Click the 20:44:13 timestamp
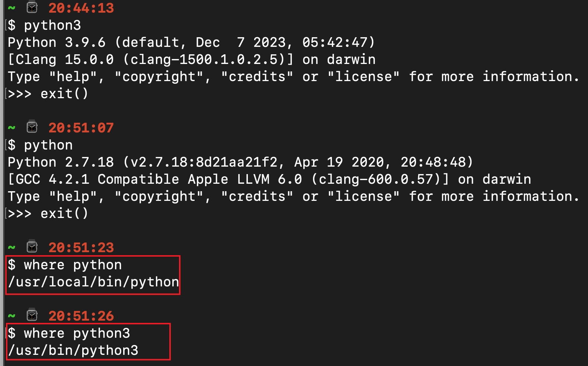 81,8
